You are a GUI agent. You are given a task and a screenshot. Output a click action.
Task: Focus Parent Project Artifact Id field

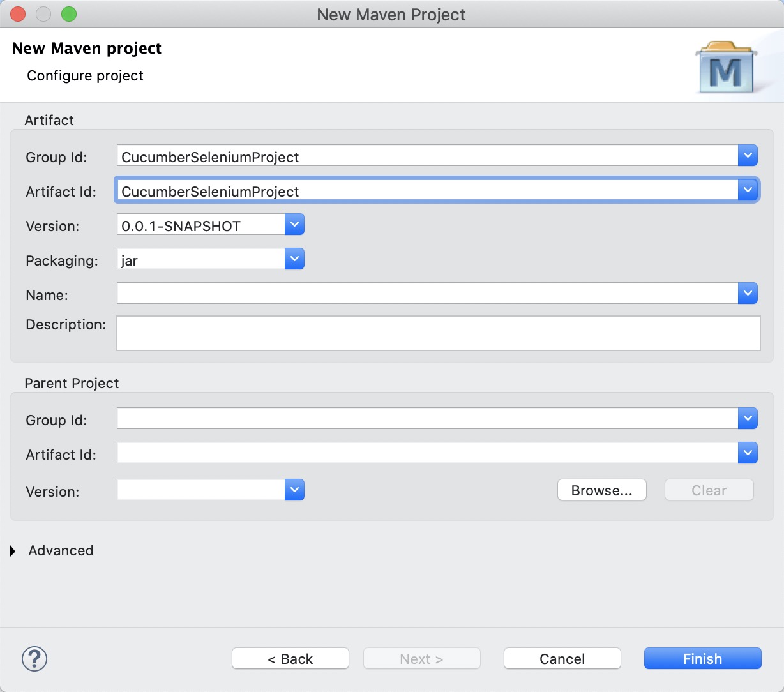(427, 453)
